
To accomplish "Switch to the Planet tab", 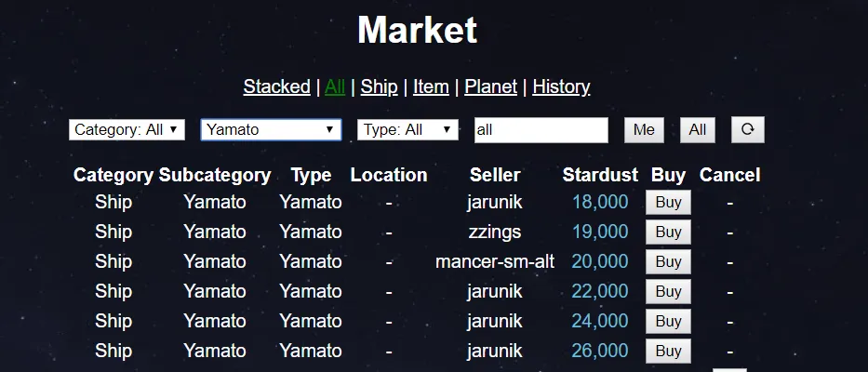I will point(490,86).
